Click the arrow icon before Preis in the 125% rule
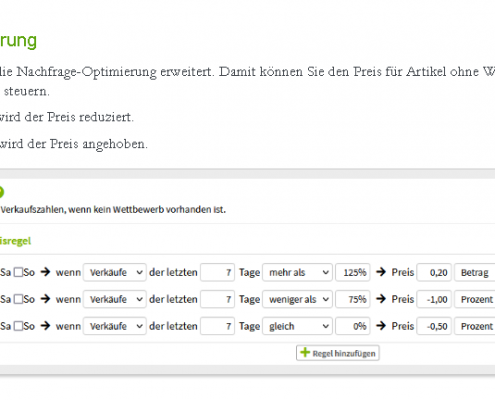 (x=381, y=272)
